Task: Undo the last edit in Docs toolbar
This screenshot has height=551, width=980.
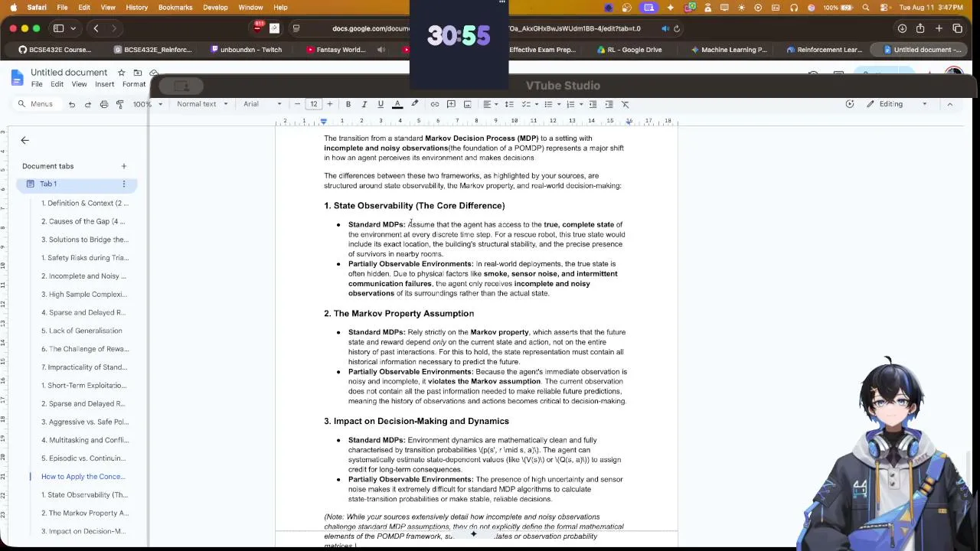Action: (72, 104)
